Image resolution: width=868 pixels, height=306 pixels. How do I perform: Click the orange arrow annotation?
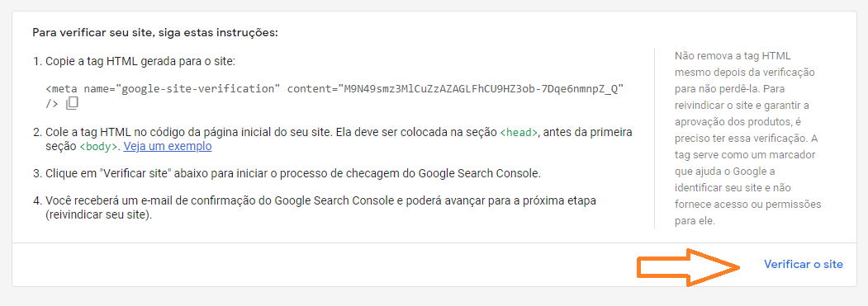click(689, 267)
